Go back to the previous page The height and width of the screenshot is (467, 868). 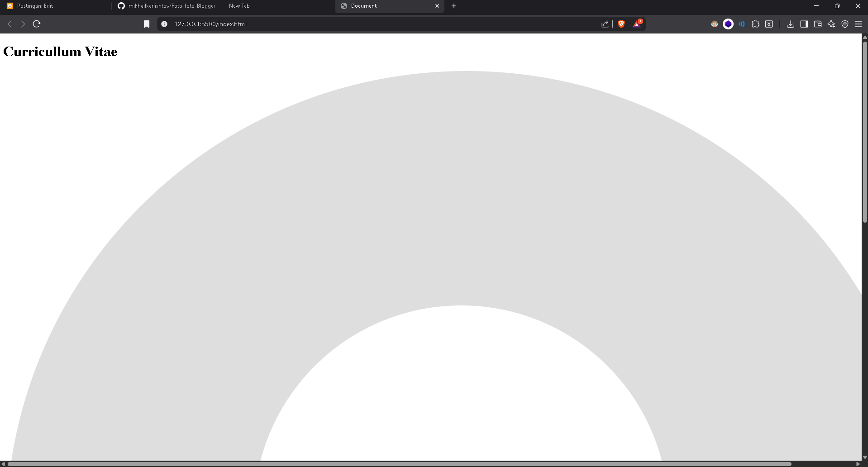10,24
